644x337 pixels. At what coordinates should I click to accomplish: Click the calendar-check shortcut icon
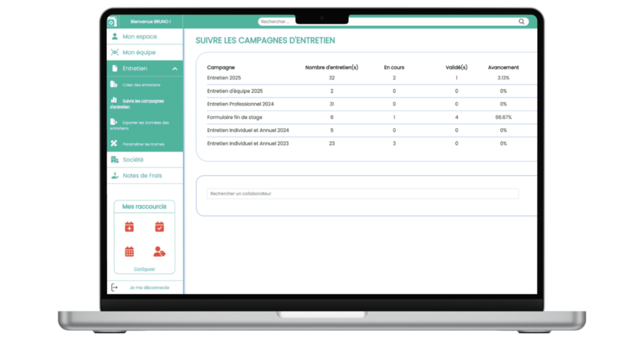tap(159, 227)
